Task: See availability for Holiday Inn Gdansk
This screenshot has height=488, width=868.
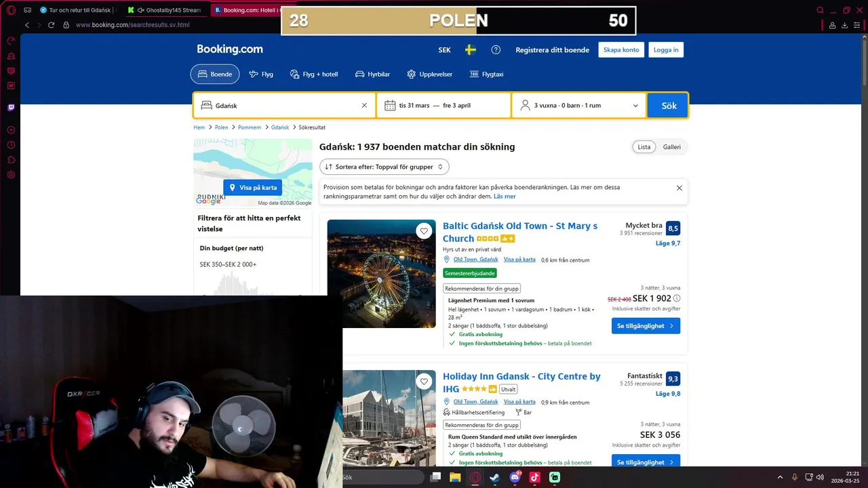Action: pyautogui.click(x=646, y=462)
